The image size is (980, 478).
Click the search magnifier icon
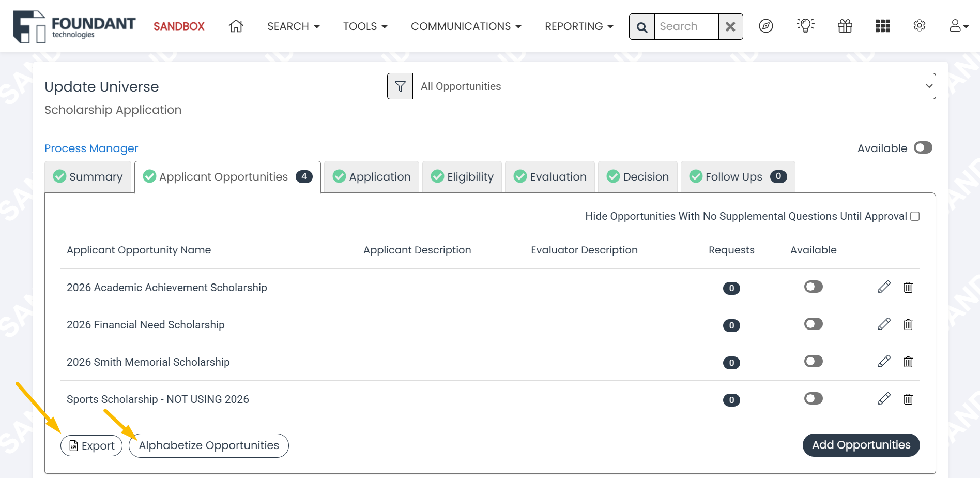coord(642,27)
